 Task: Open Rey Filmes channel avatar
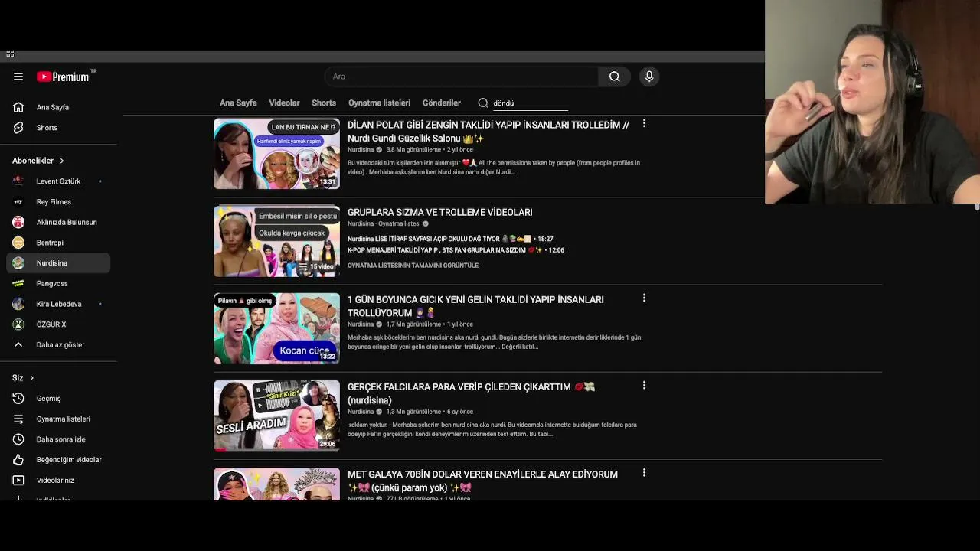point(18,202)
